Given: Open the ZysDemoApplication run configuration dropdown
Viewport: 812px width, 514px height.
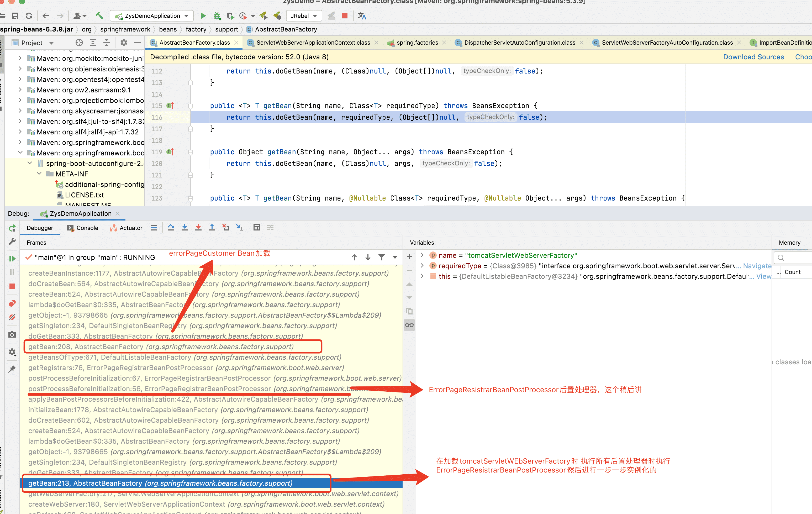Looking at the screenshot, I should pos(152,16).
